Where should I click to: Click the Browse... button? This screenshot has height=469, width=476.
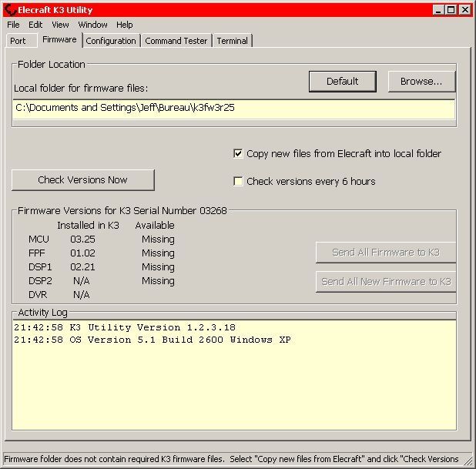[421, 82]
